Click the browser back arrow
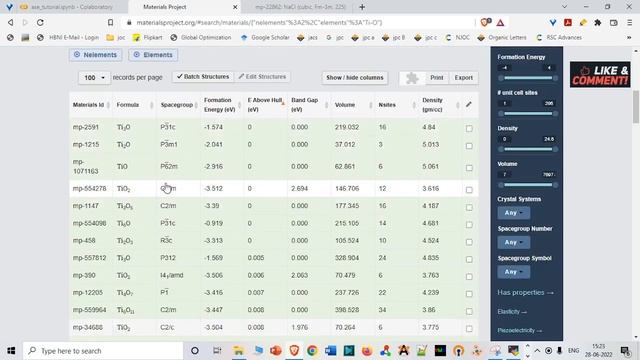Viewport: 640px width, 360px height. pos(10,22)
